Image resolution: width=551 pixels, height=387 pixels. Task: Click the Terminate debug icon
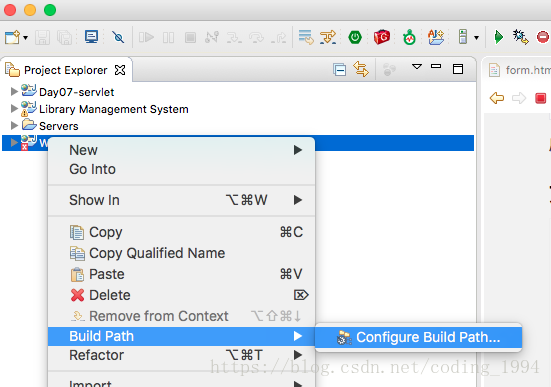pos(190,38)
